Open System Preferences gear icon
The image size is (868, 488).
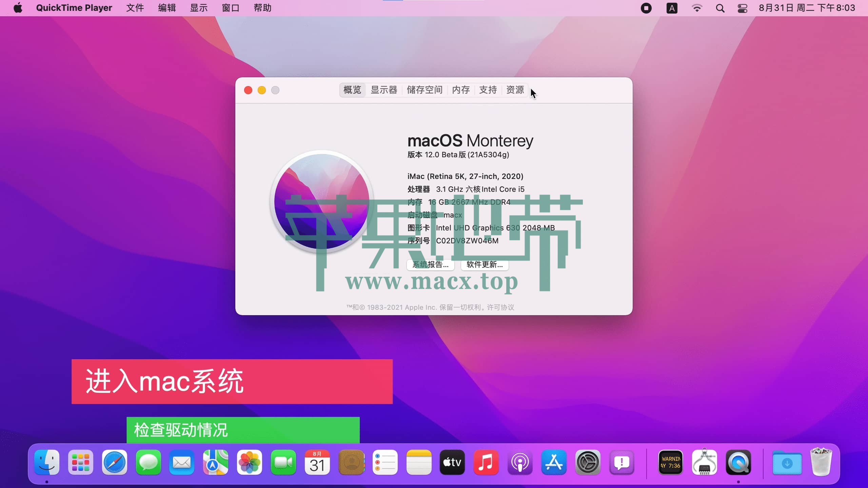pos(588,462)
